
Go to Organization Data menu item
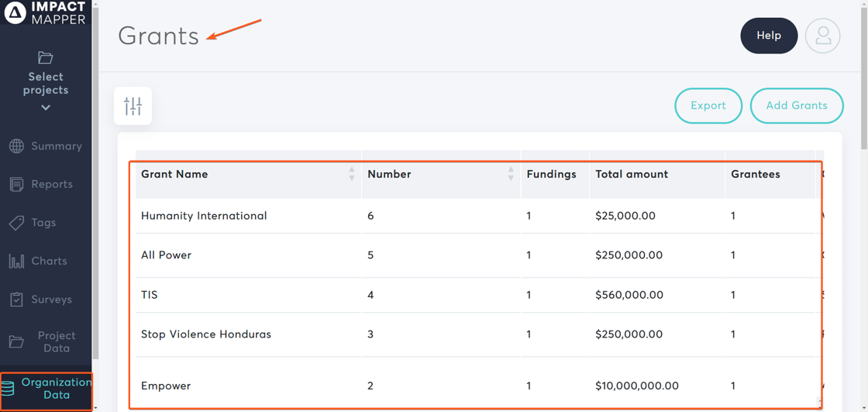tap(56, 388)
